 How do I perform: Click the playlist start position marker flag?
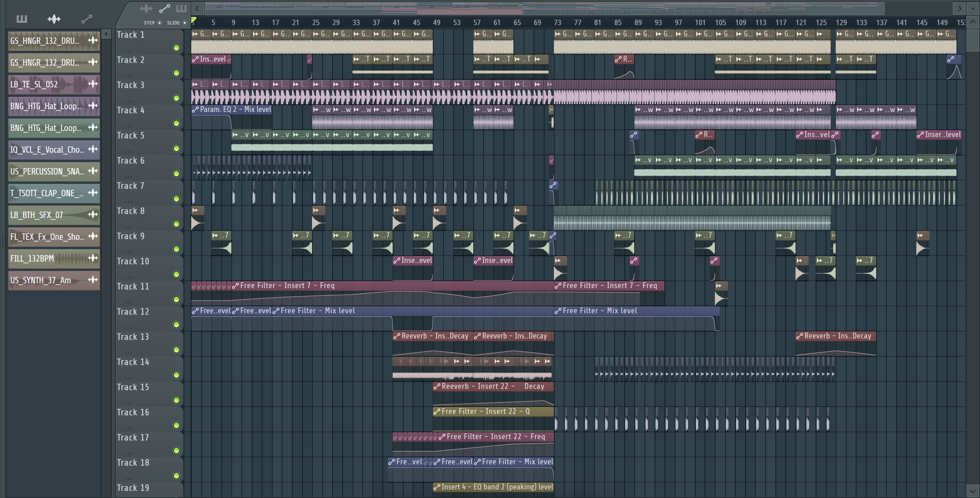coord(194,20)
